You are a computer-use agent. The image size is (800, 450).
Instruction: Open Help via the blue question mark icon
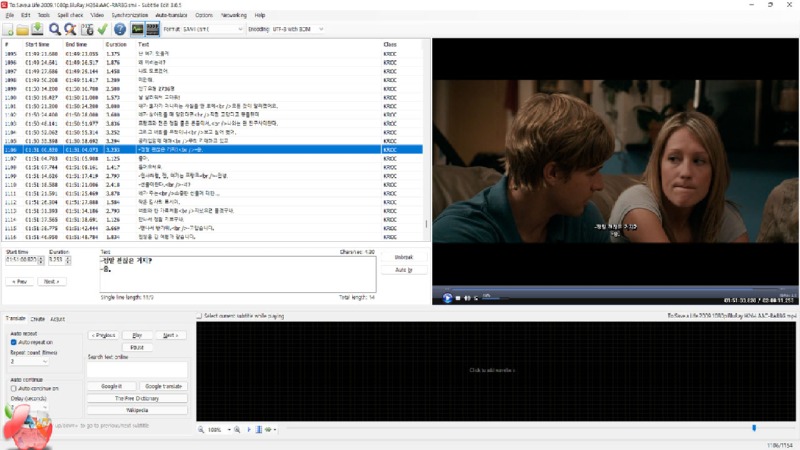click(119, 30)
